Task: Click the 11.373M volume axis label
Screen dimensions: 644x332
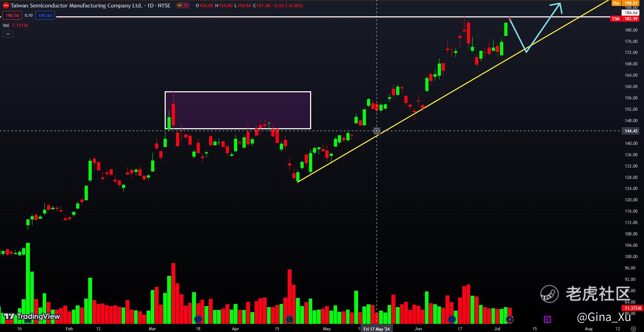Action: tap(633, 308)
